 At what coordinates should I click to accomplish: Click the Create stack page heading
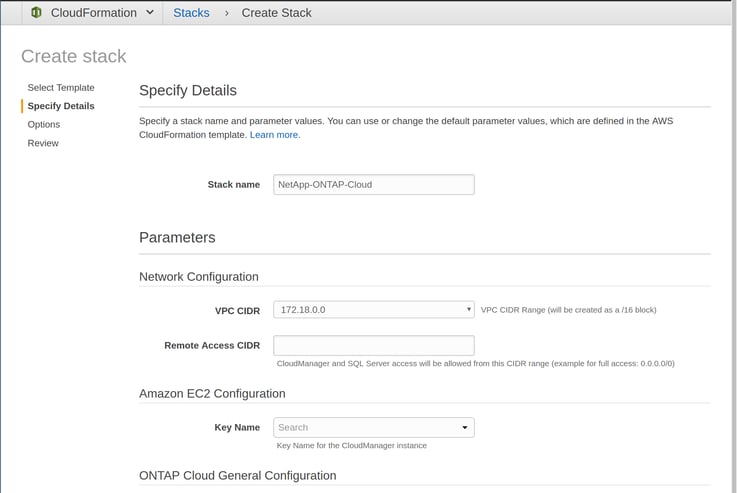click(74, 56)
